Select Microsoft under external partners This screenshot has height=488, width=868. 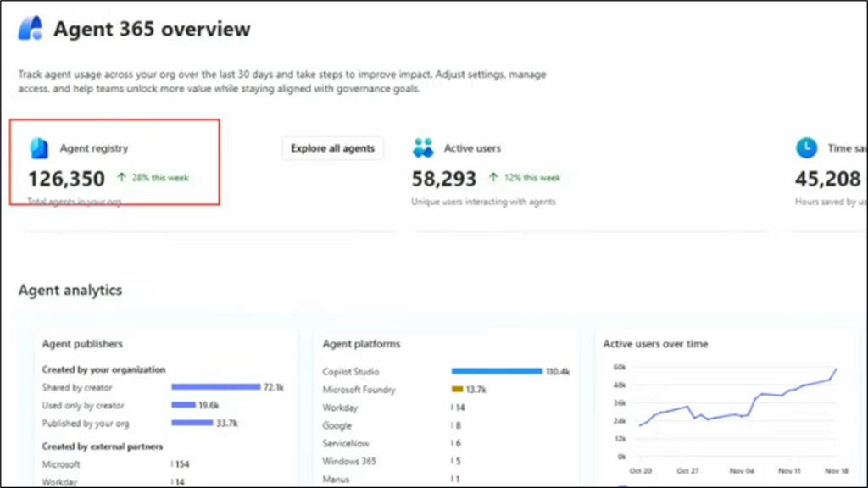[x=61, y=464]
